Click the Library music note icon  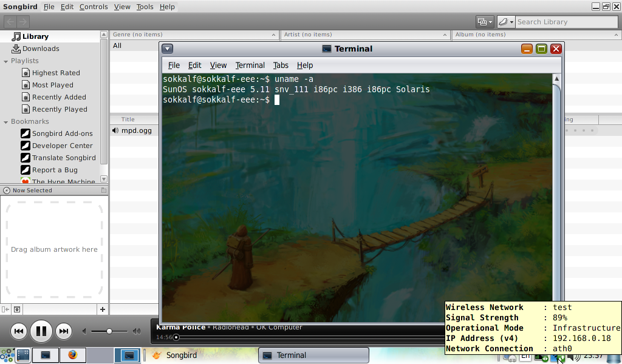[x=16, y=36]
